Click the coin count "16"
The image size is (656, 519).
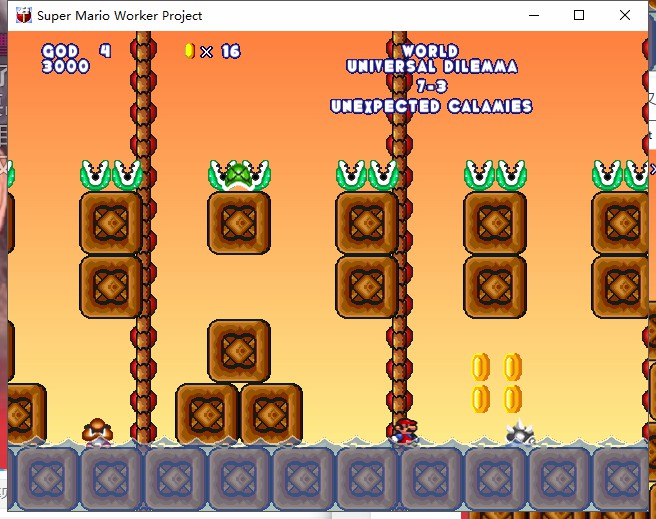coord(231,51)
